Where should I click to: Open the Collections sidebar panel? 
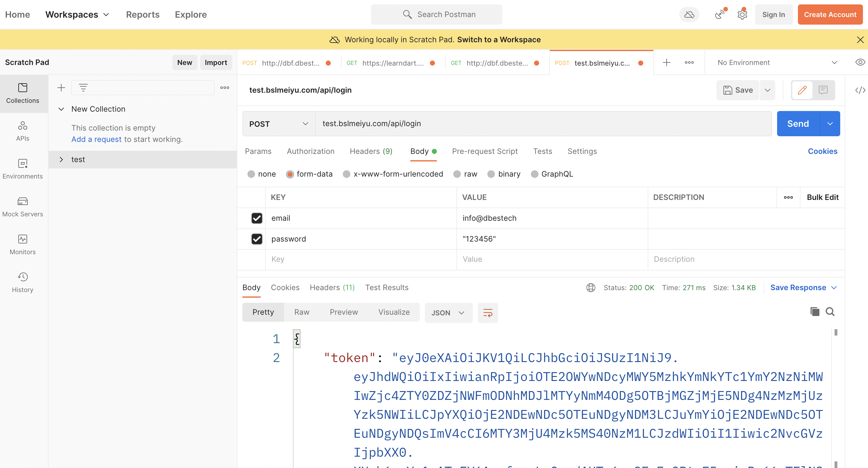23,93
